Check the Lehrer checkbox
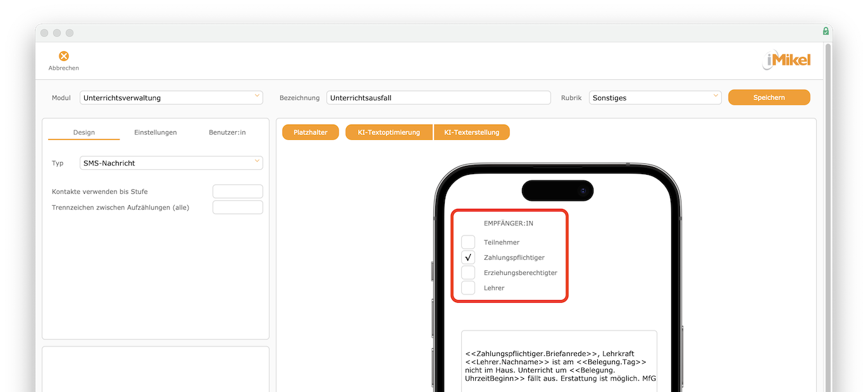This screenshot has height=392, width=868. [x=468, y=288]
